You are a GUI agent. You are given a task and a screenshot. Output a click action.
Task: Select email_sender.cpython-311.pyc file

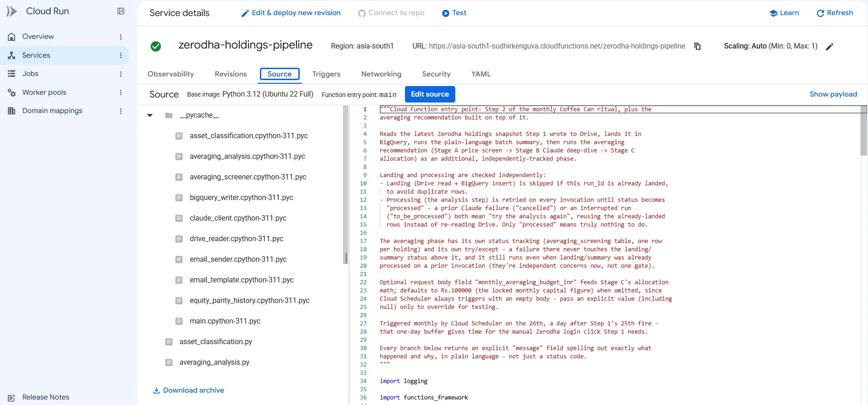click(x=238, y=259)
